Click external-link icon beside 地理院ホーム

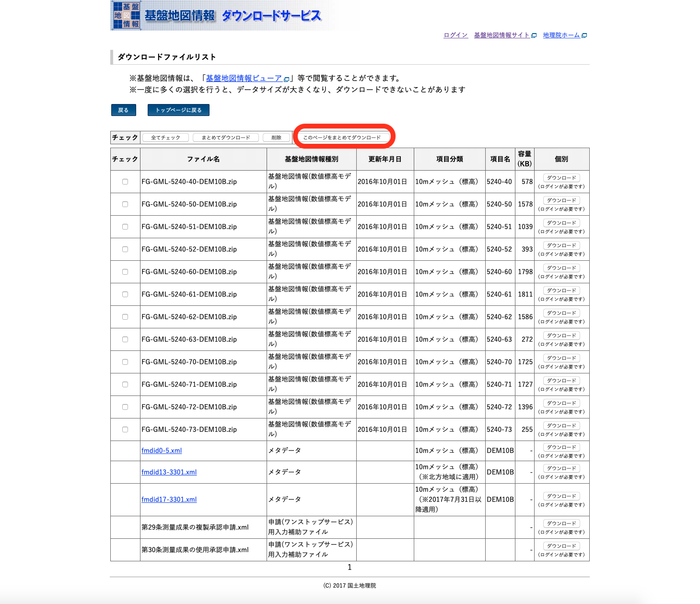(x=584, y=35)
